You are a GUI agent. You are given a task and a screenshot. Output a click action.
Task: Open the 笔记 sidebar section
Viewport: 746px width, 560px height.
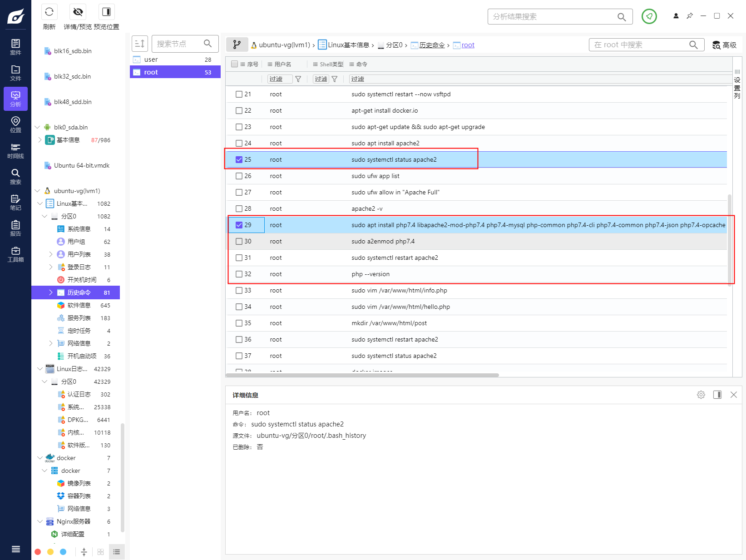coord(15,202)
